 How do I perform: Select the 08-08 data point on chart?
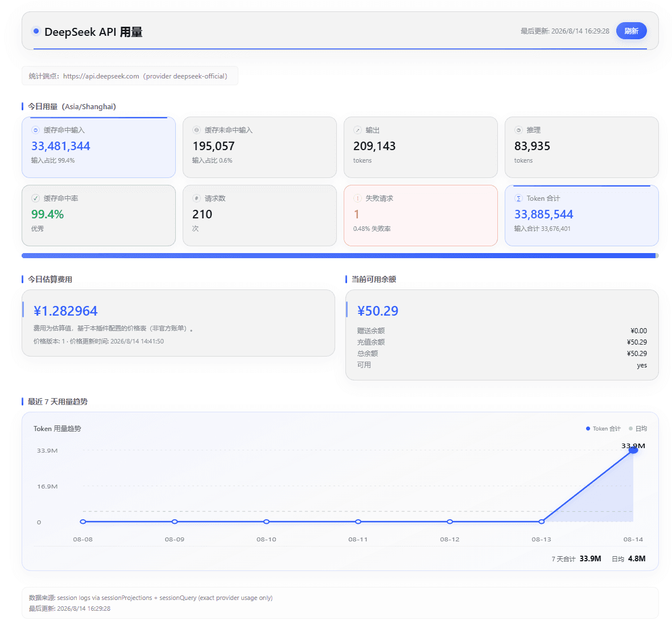click(x=83, y=521)
